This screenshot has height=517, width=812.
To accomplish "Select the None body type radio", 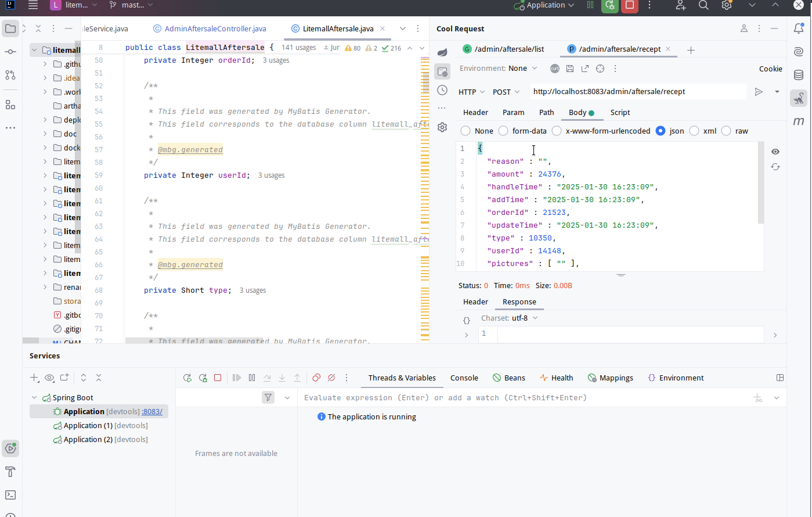I will [x=465, y=131].
